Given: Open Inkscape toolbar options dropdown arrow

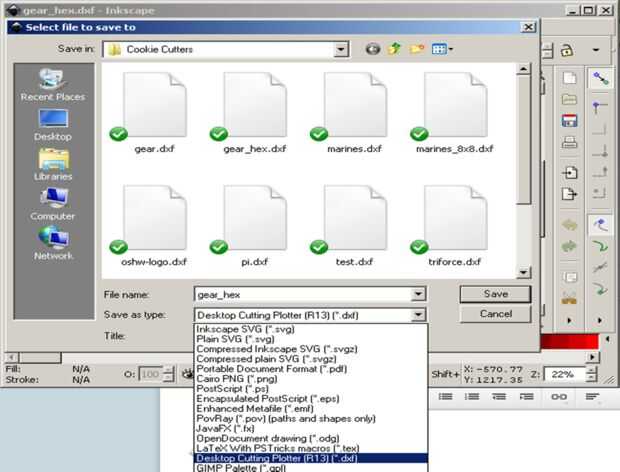Looking at the screenshot, I should click(x=595, y=50).
